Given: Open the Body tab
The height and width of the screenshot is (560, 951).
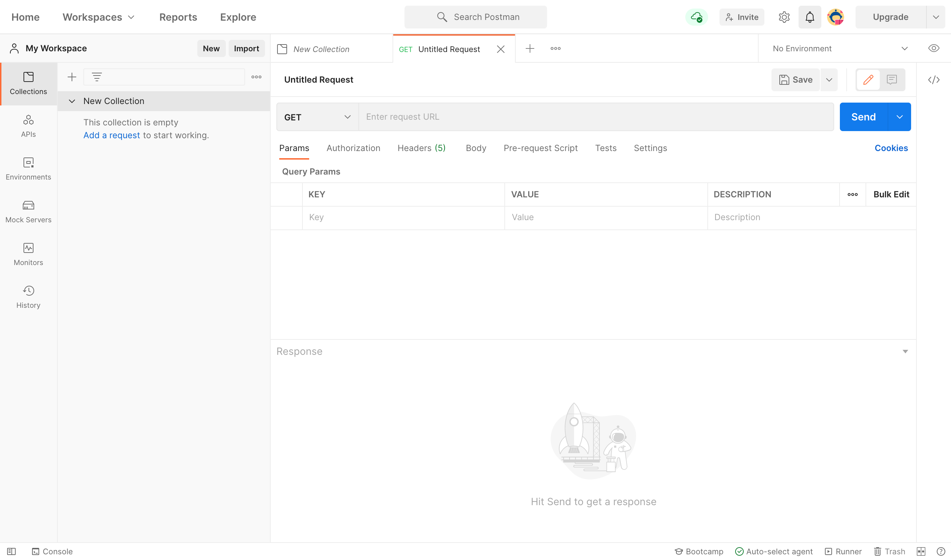Looking at the screenshot, I should point(475,148).
